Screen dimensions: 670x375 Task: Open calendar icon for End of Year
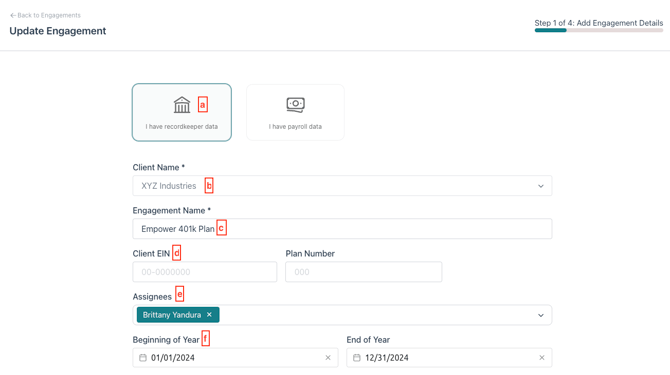[357, 357]
